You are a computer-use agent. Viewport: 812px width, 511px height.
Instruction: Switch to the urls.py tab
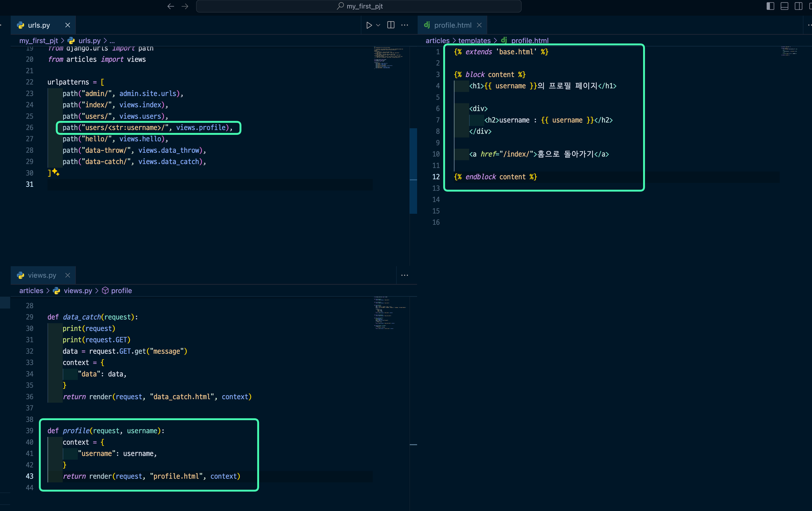coord(39,25)
